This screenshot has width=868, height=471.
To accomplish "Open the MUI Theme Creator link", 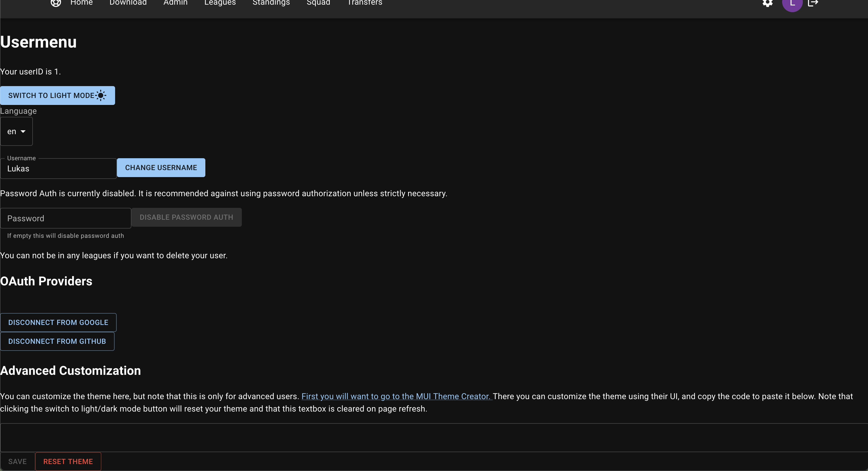I will tap(396, 397).
